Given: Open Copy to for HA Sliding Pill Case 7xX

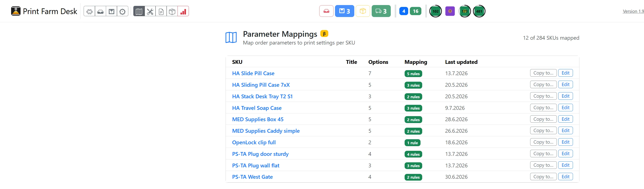Looking at the screenshot, I should [543, 84].
